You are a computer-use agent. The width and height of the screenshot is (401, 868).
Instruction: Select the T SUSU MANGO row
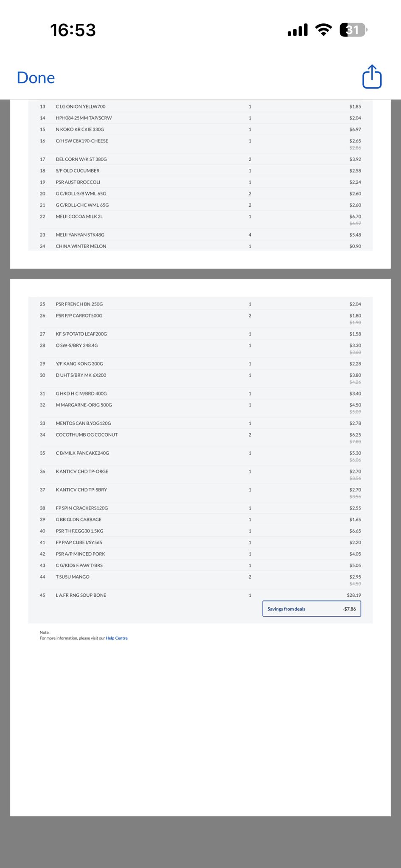(200, 580)
